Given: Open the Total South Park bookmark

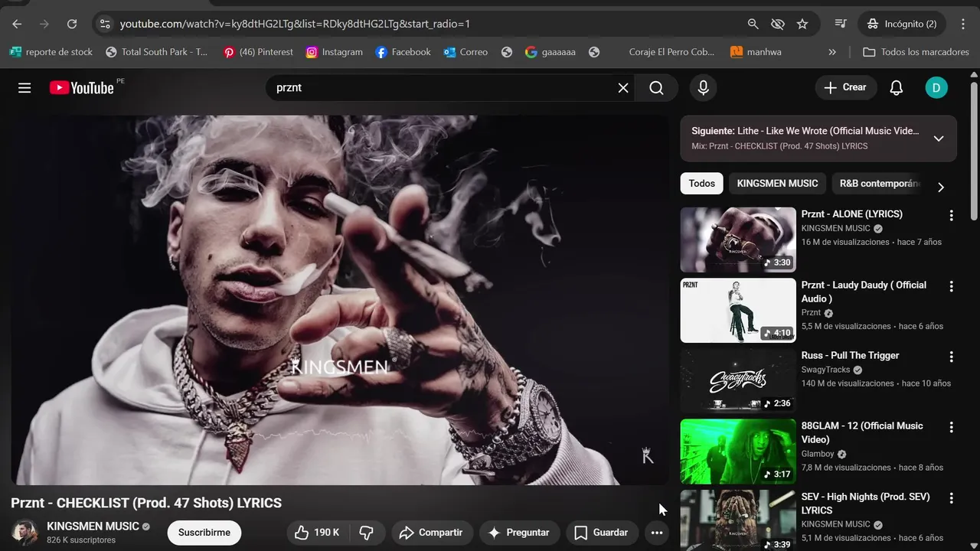Looking at the screenshot, I should pos(156,52).
